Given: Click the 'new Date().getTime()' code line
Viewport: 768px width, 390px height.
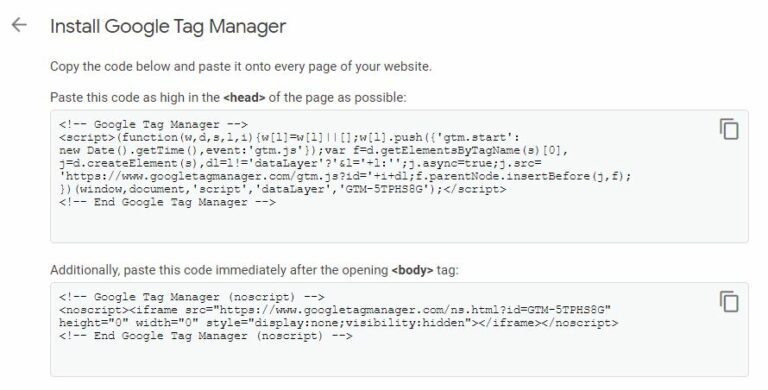Looking at the screenshot, I should pos(313,150).
